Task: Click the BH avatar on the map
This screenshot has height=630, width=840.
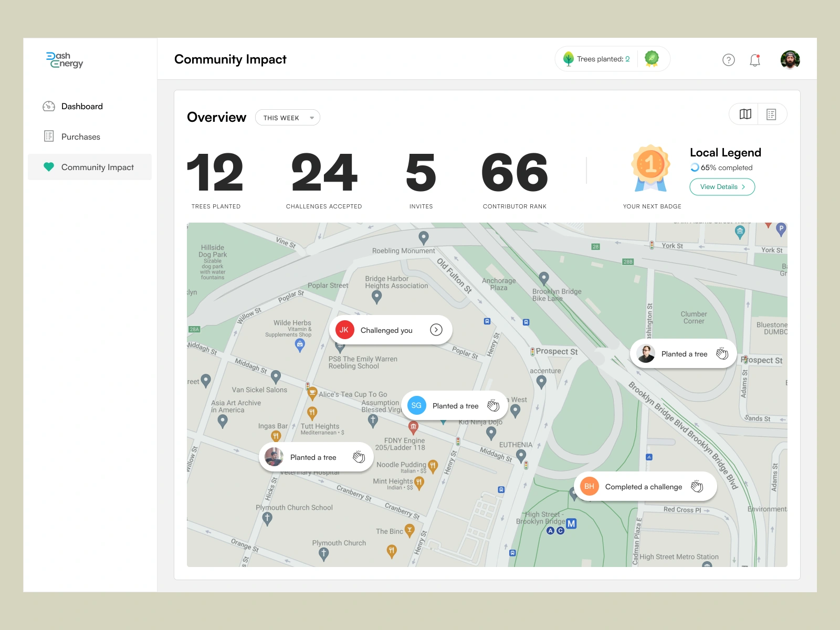Action: (x=589, y=486)
